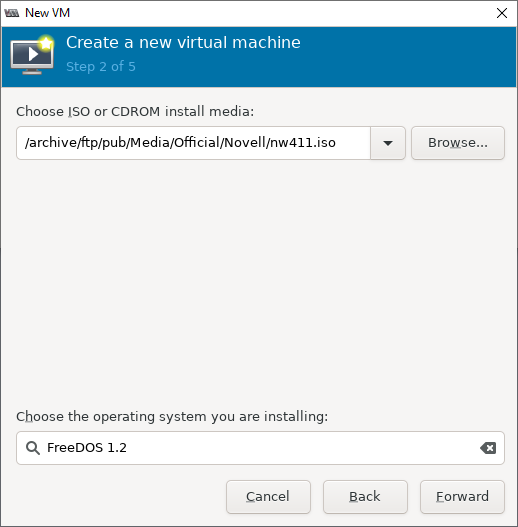Screen dimensions: 518x527
Task: Click the 'Choose ISO or CDROM install media' label
Action: (135, 112)
